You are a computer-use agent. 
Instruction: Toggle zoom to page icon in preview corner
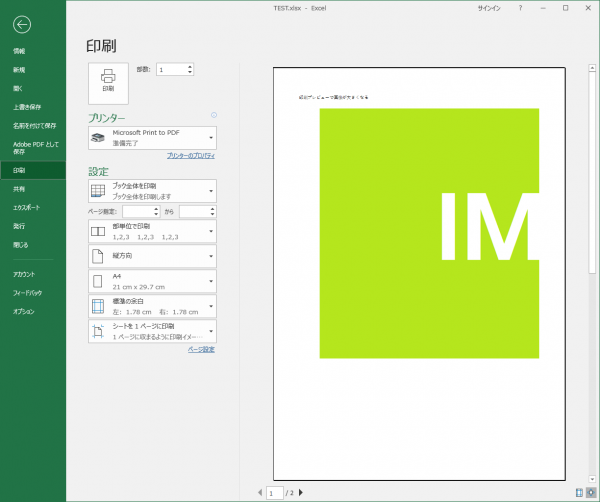click(x=592, y=492)
